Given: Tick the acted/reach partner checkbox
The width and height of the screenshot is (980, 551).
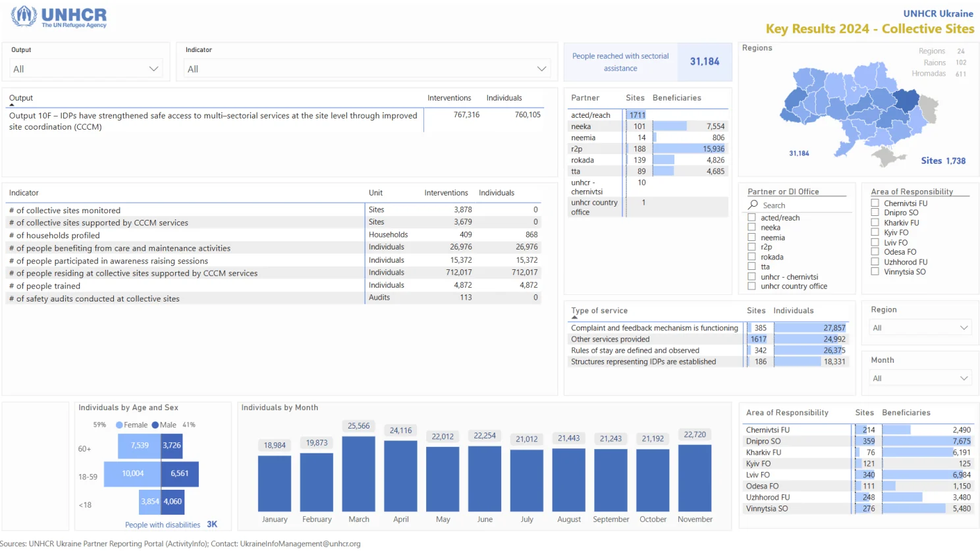Looking at the screenshot, I should (x=751, y=217).
